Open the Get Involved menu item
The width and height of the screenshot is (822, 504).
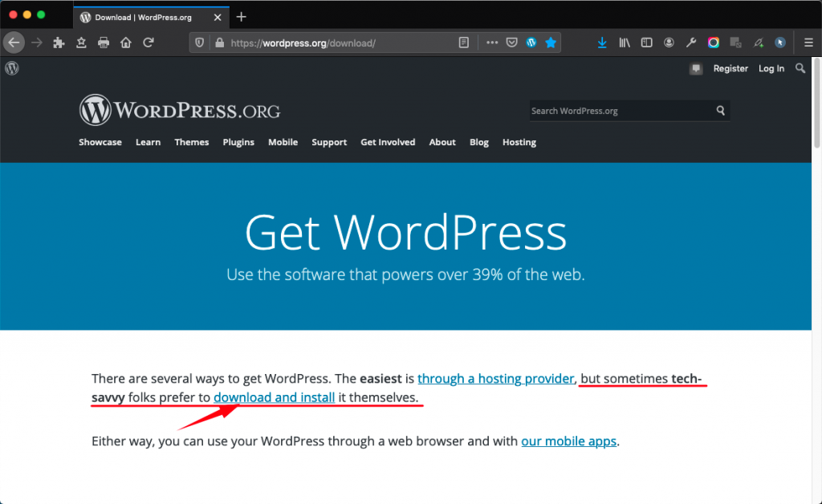click(x=388, y=142)
